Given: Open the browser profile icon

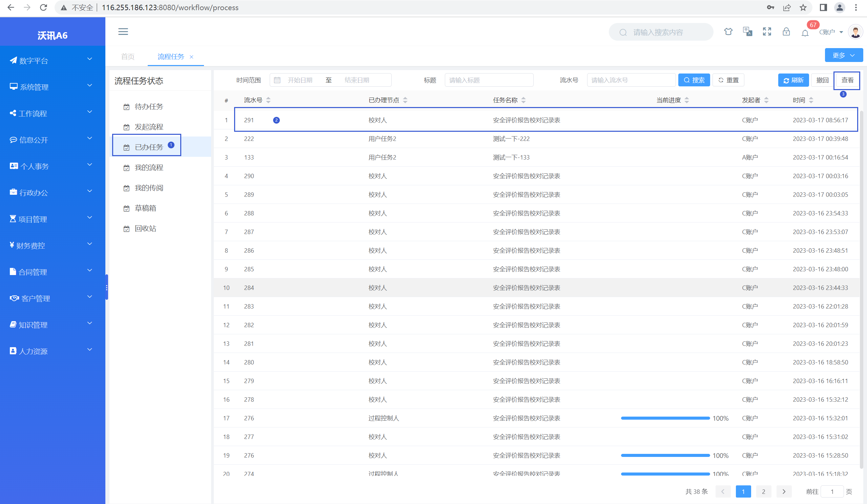Looking at the screenshot, I should click(x=840, y=7).
